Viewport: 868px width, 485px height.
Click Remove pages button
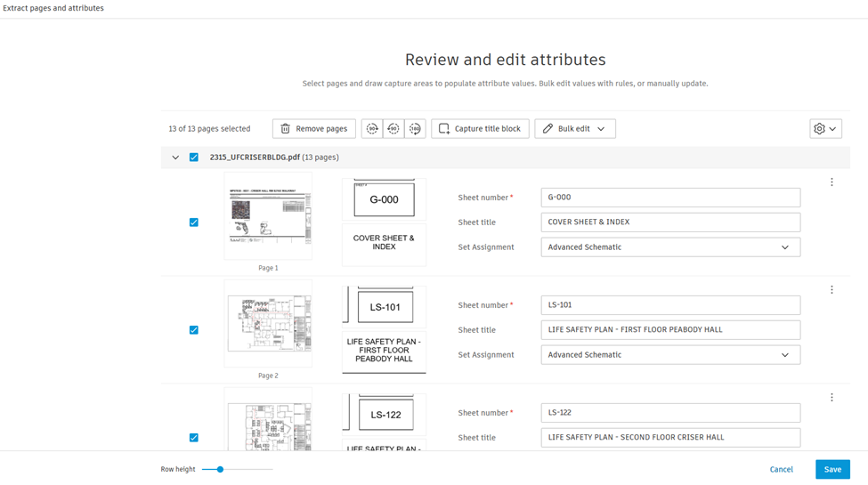click(x=313, y=129)
